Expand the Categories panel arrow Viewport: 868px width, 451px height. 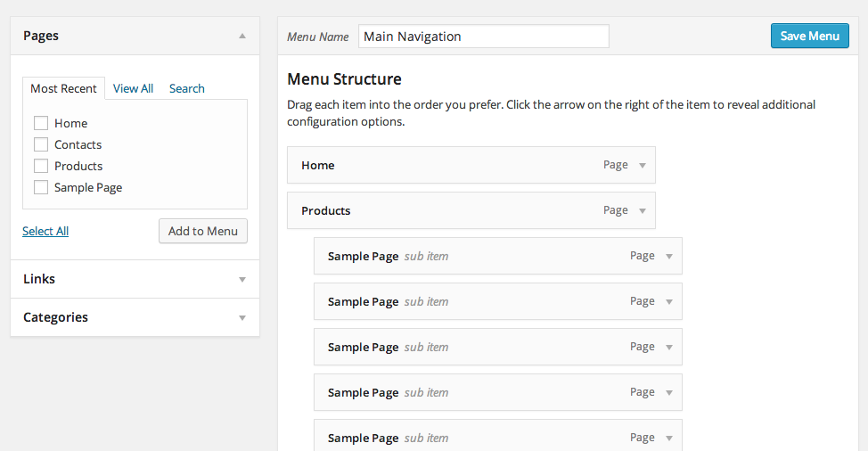point(242,318)
